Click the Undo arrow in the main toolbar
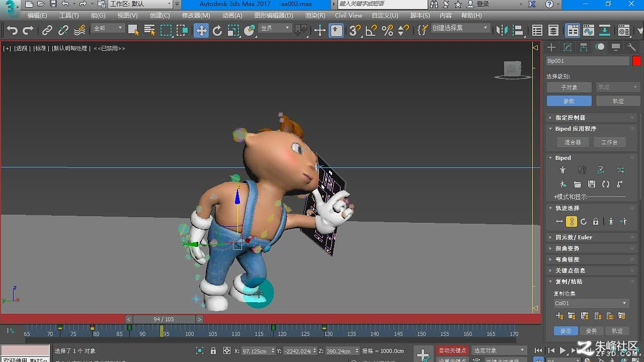Image resolution: width=644 pixels, height=362 pixels. coord(13,31)
